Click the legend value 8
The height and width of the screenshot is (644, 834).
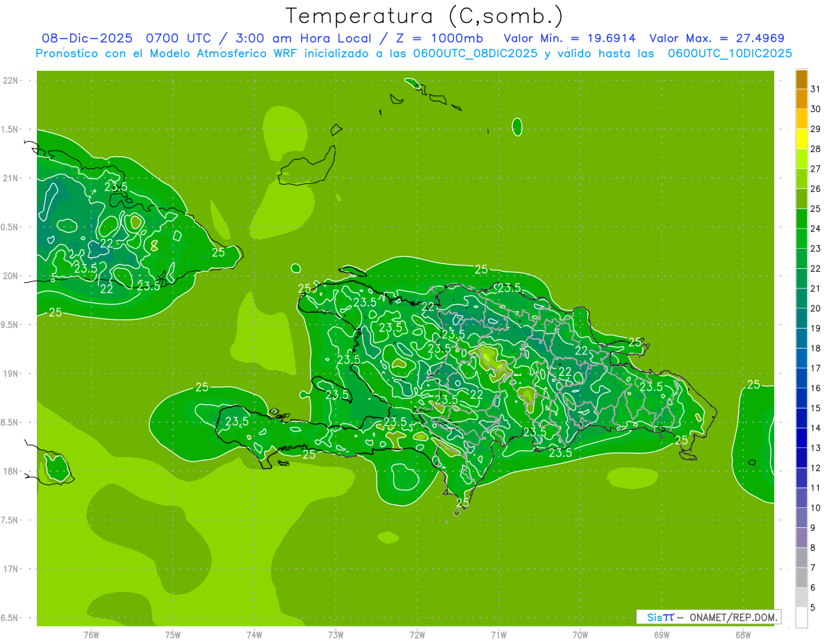pyautogui.click(x=813, y=548)
